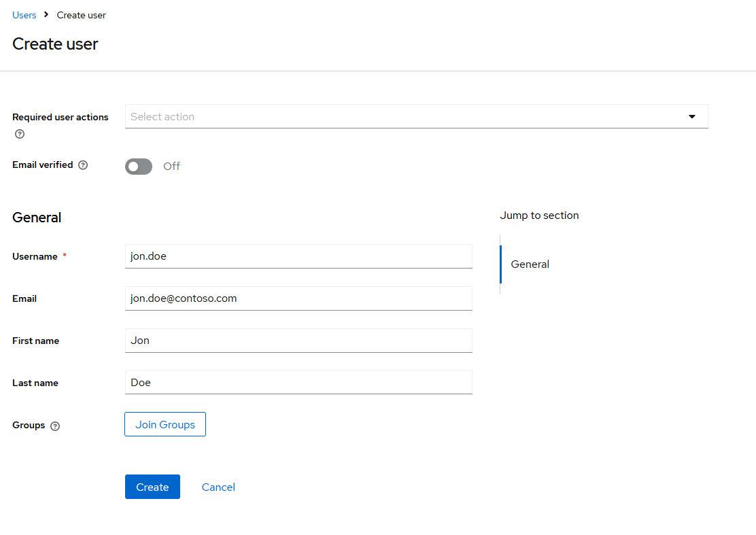Cancel the user creation

(x=218, y=487)
